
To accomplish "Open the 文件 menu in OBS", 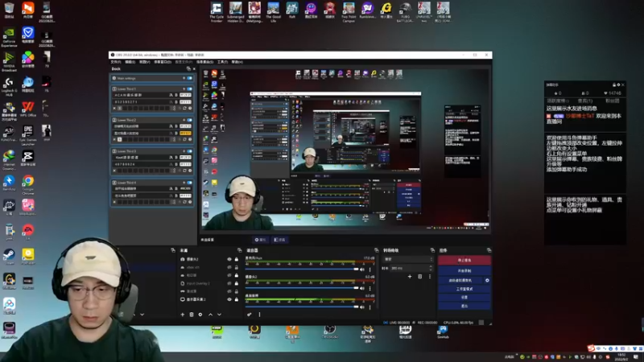I will coord(116,62).
